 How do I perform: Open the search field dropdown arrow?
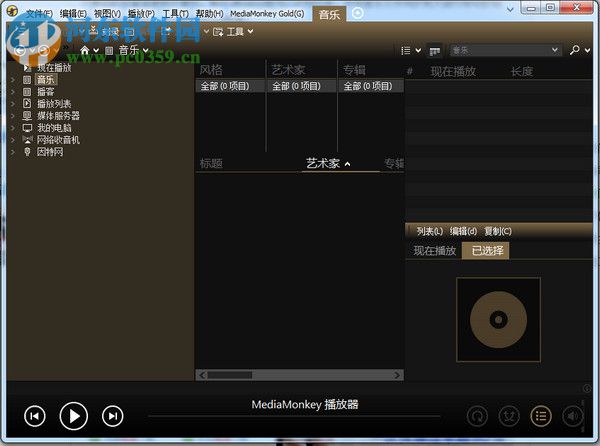554,50
